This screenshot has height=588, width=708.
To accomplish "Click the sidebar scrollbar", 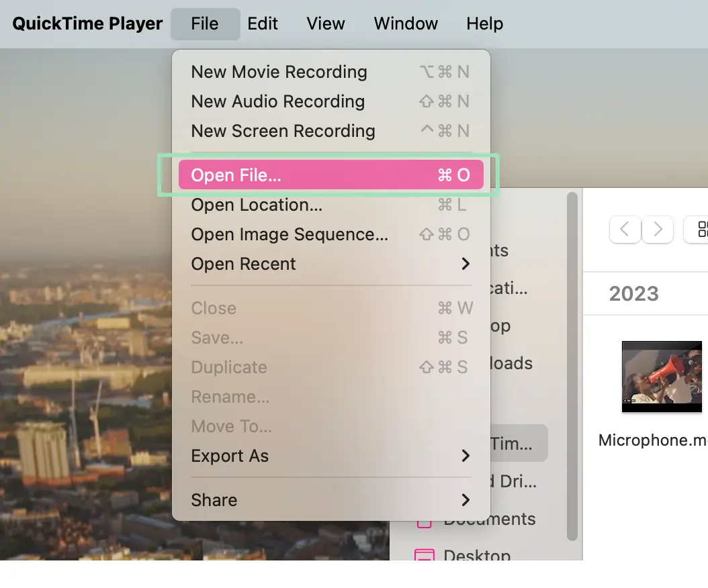I will tap(572, 366).
